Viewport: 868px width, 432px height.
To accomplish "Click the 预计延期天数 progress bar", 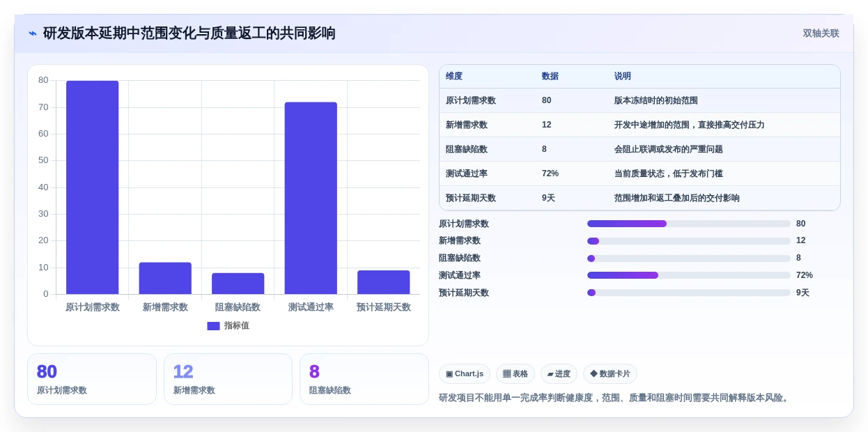I will (689, 293).
